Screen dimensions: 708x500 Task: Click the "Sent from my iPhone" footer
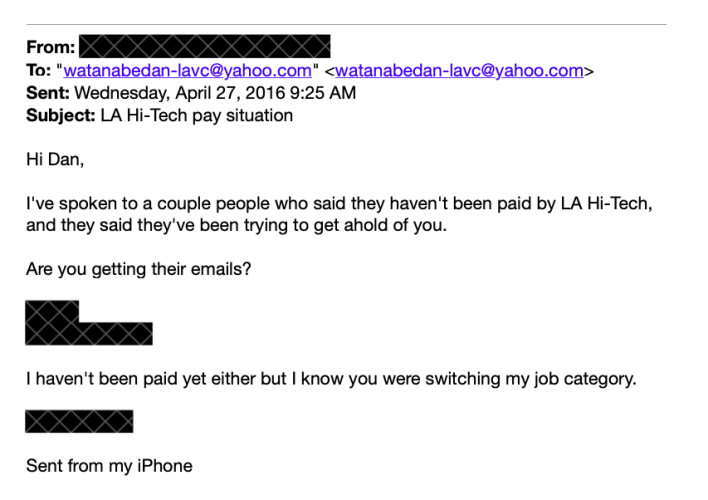click(108, 465)
